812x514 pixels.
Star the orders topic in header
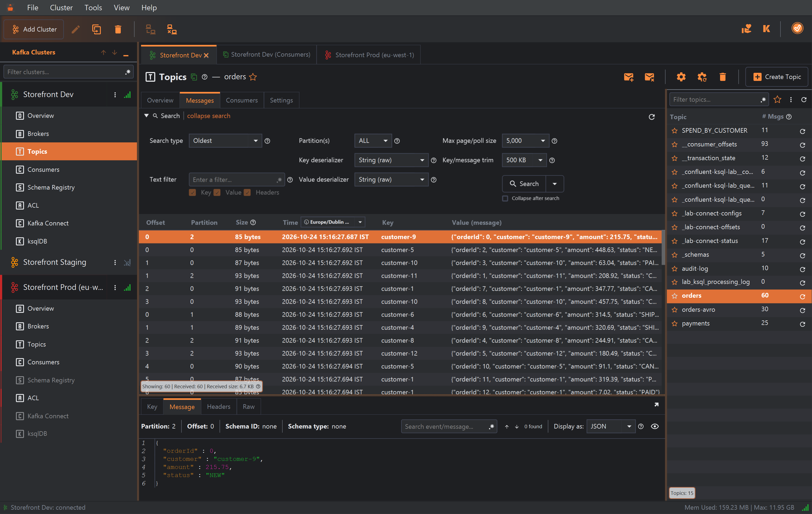[253, 77]
